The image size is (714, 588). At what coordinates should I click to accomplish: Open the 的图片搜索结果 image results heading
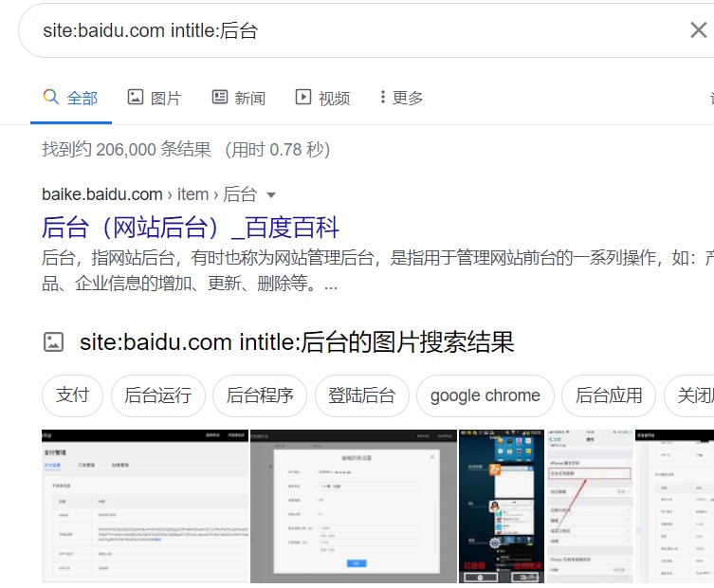point(297,342)
